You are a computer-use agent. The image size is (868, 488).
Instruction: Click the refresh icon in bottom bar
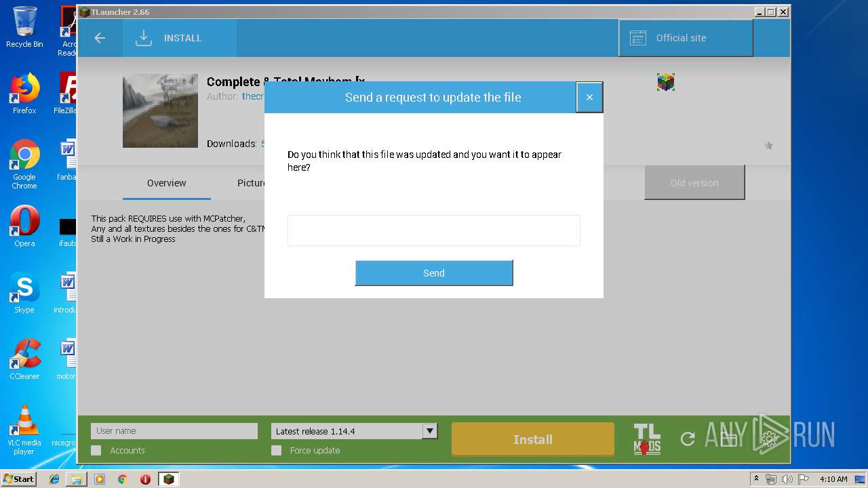click(688, 439)
